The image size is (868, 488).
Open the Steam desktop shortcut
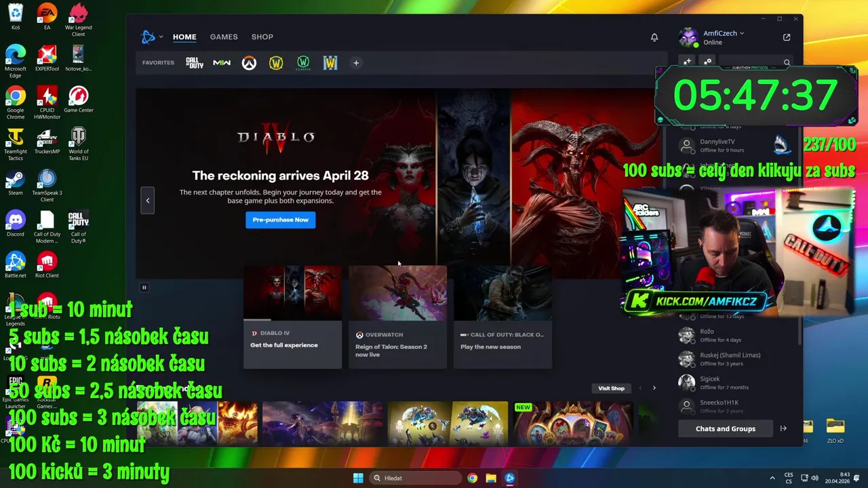click(15, 182)
